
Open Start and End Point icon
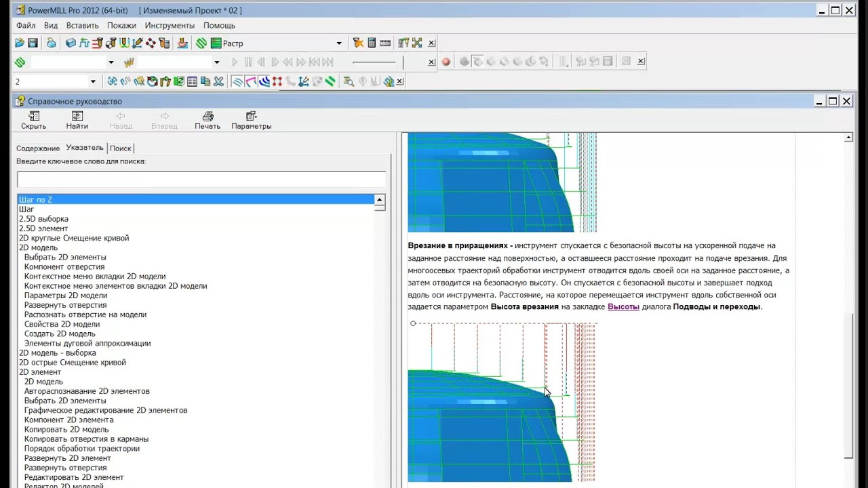pos(111,43)
